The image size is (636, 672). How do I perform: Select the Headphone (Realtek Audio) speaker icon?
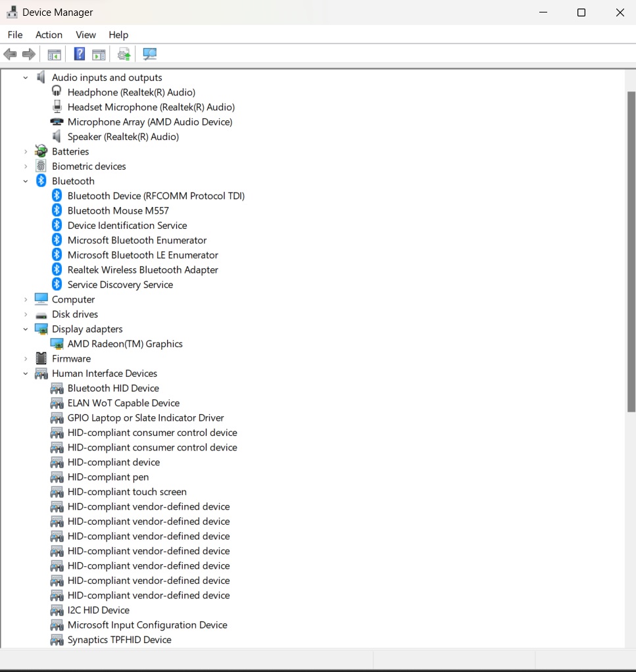point(57,92)
